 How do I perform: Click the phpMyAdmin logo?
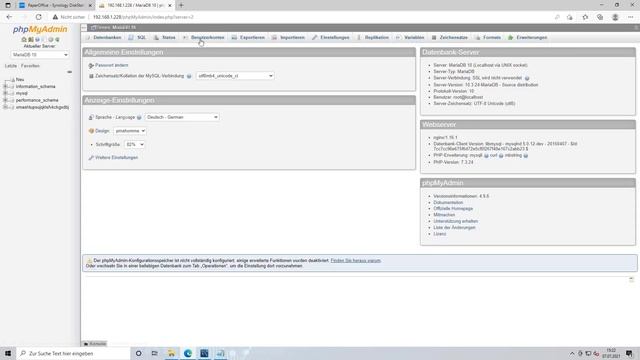pos(40,29)
